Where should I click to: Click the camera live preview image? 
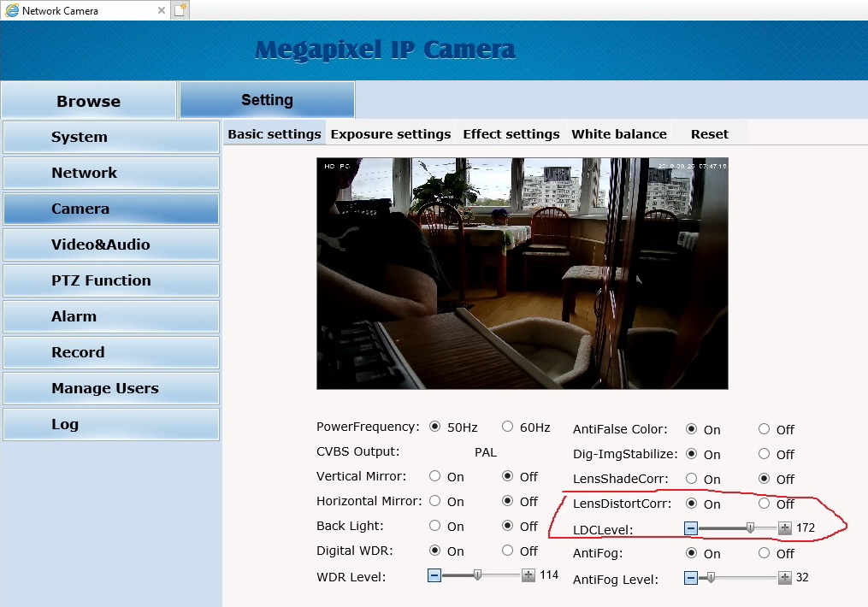tap(522, 274)
